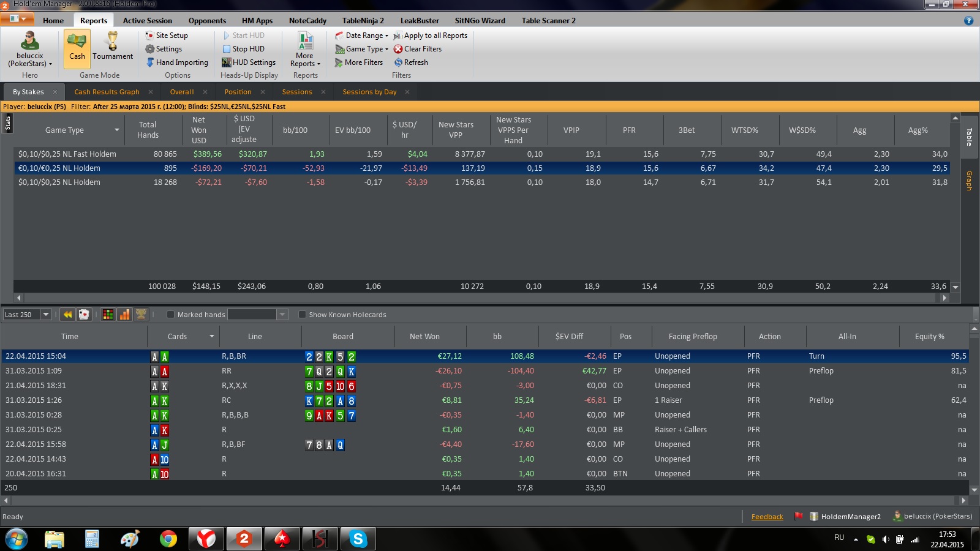Open the Windows Start menu
The height and width of the screenshot is (551, 980).
coord(17,539)
